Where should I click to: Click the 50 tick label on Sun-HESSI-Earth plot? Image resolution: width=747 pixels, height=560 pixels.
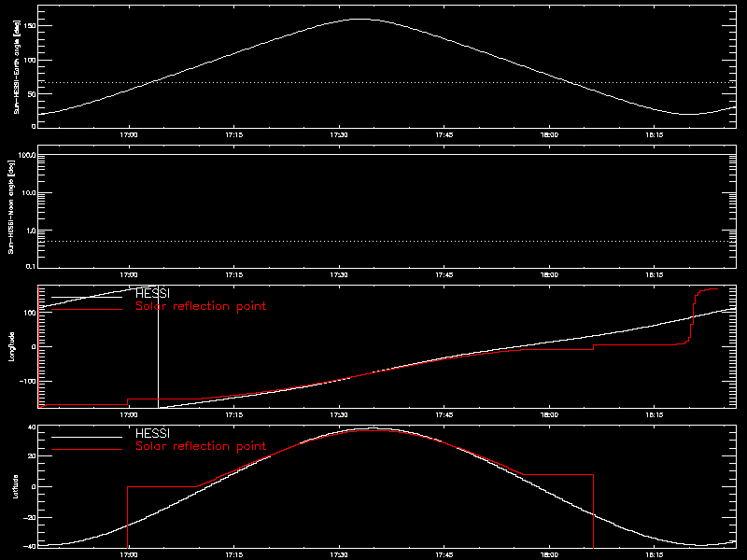pyautogui.click(x=32, y=94)
